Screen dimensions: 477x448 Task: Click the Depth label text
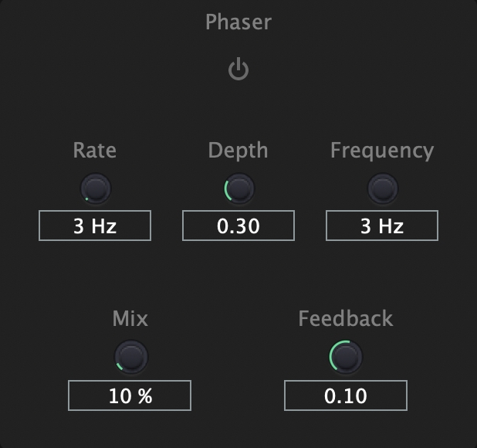[x=238, y=150]
